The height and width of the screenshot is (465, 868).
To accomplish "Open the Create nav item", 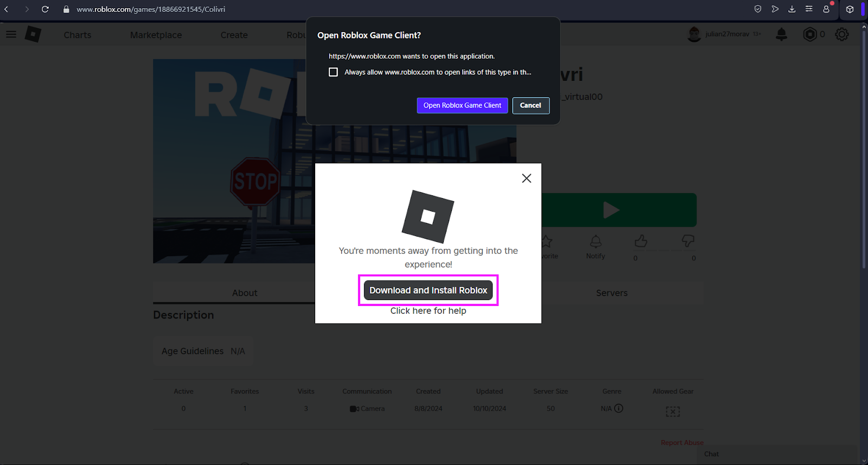I will tap(234, 35).
